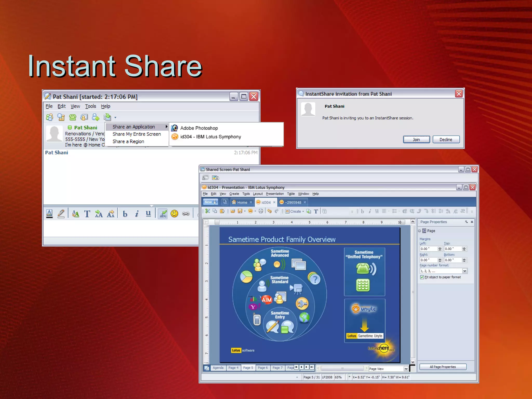The width and height of the screenshot is (532, 399).
Task: Click the telephone call icon in chat toolbar
Action: (72, 117)
